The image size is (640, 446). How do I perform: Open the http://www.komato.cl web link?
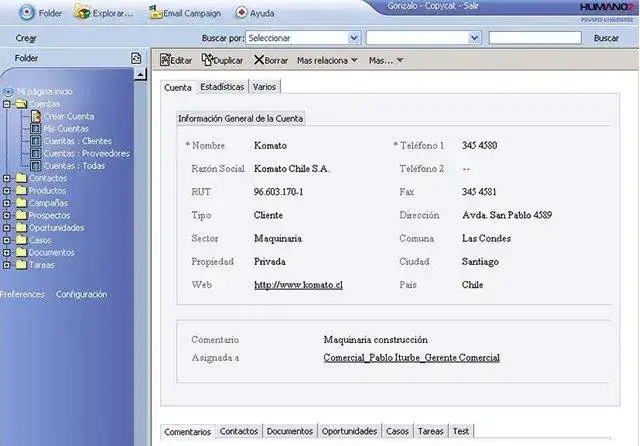(298, 285)
